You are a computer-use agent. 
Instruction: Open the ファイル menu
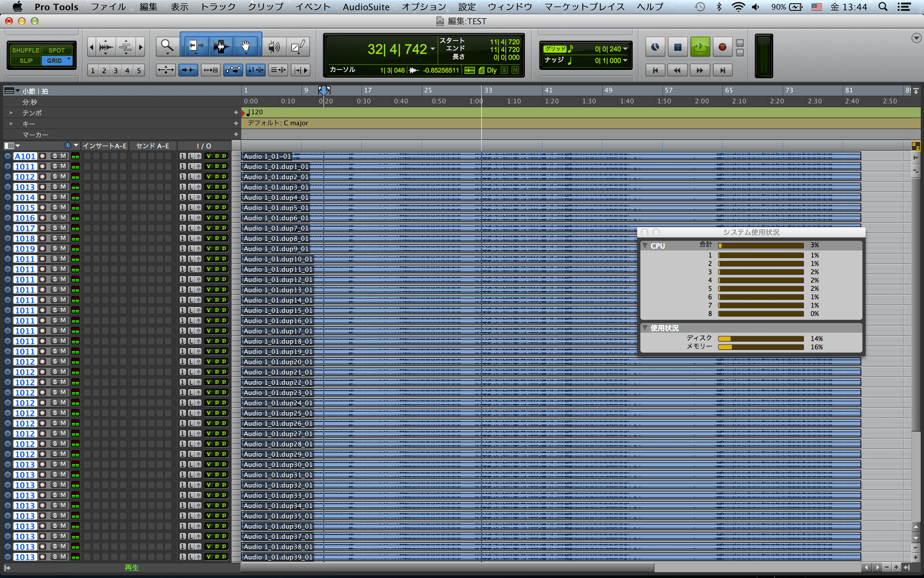[108, 7]
